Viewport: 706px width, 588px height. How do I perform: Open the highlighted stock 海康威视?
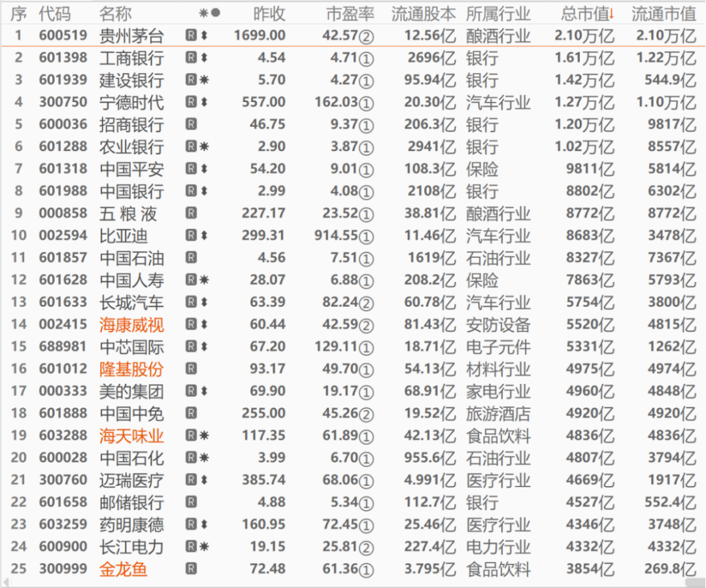click(x=131, y=324)
